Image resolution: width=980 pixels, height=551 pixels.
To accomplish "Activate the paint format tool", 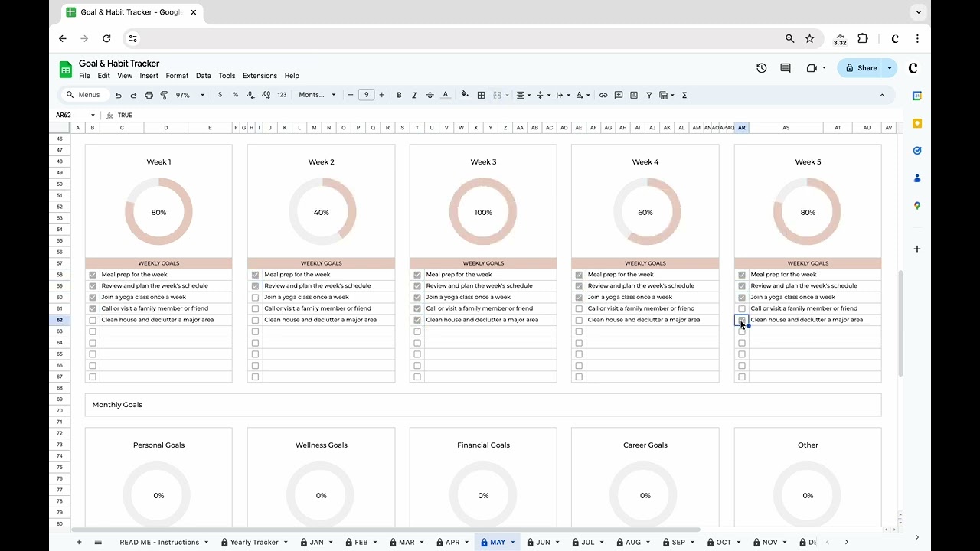I will click(164, 95).
